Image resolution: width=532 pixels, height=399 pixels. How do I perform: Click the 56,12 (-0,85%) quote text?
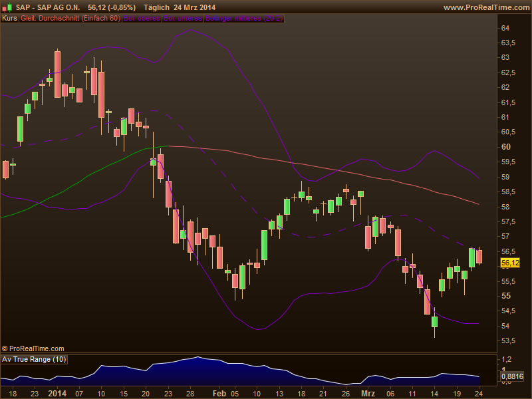pyautogui.click(x=112, y=7)
